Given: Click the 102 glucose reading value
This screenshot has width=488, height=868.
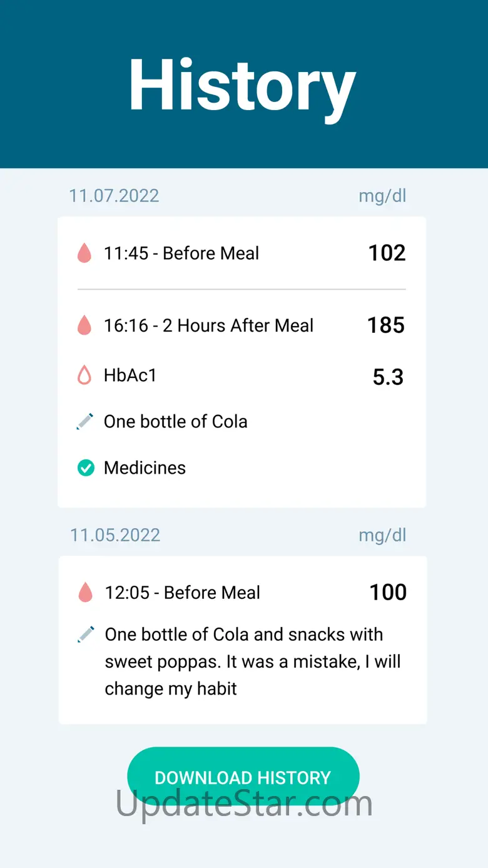Looking at the screenshot, I should pos(387,253).
